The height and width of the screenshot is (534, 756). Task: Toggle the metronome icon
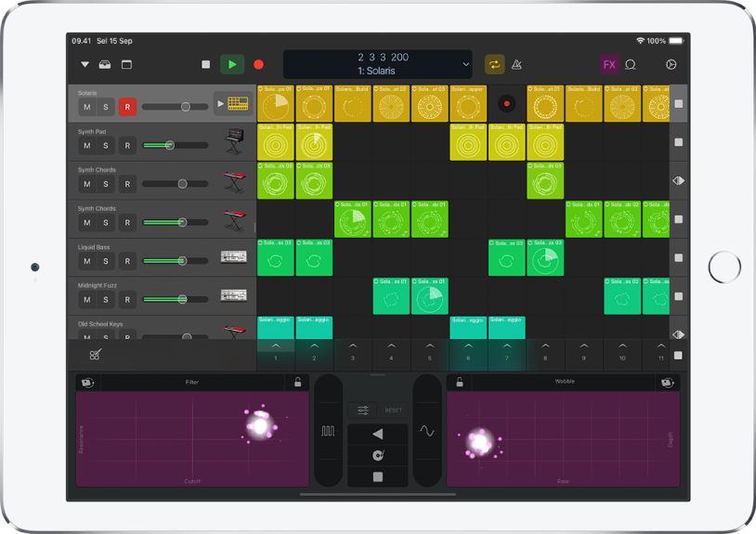coord(516,64)
